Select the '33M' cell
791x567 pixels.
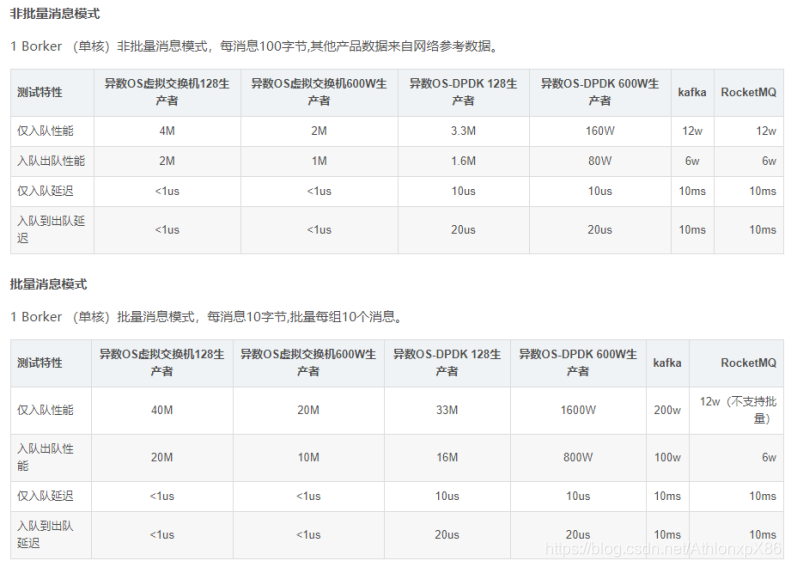click(x=447, y=410)
